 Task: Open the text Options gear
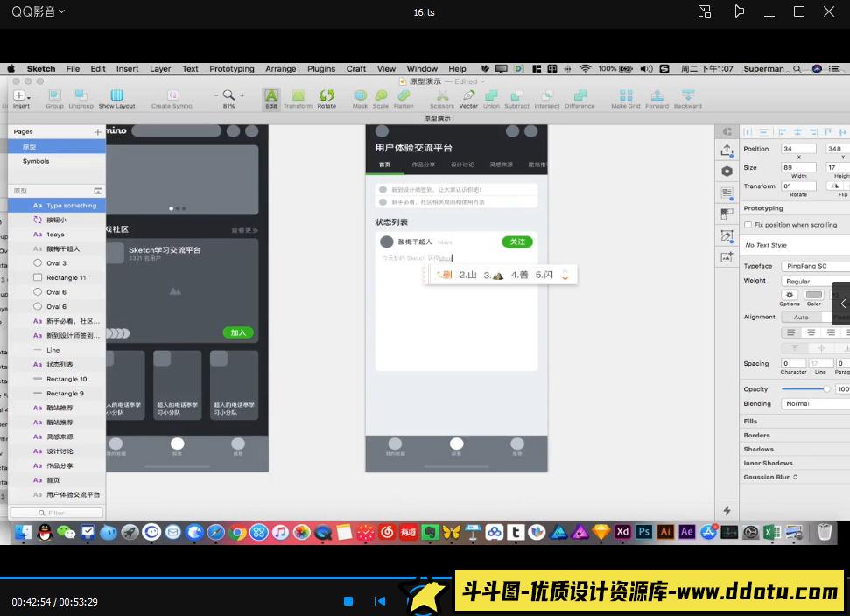pyautogui.click(x=790, y=295)
